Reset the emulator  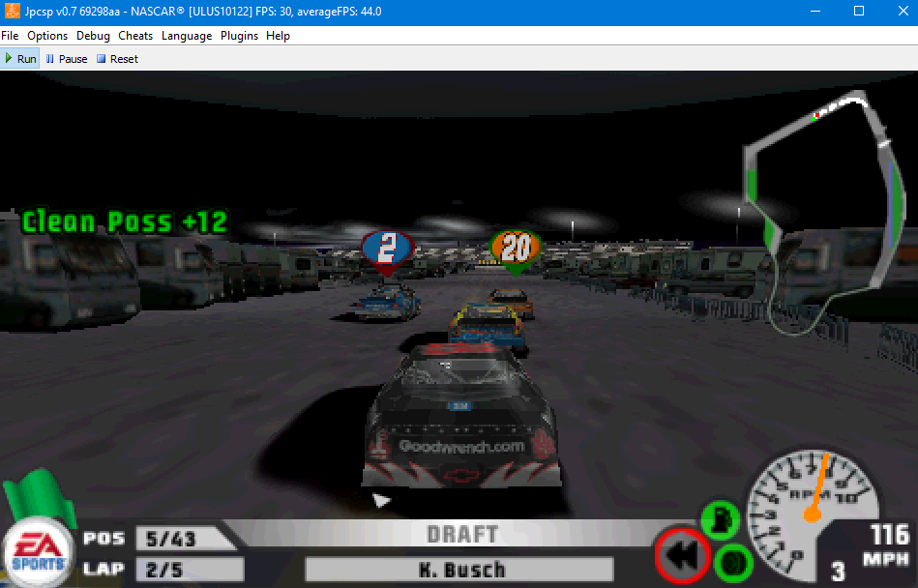click(x=118, y=58)
